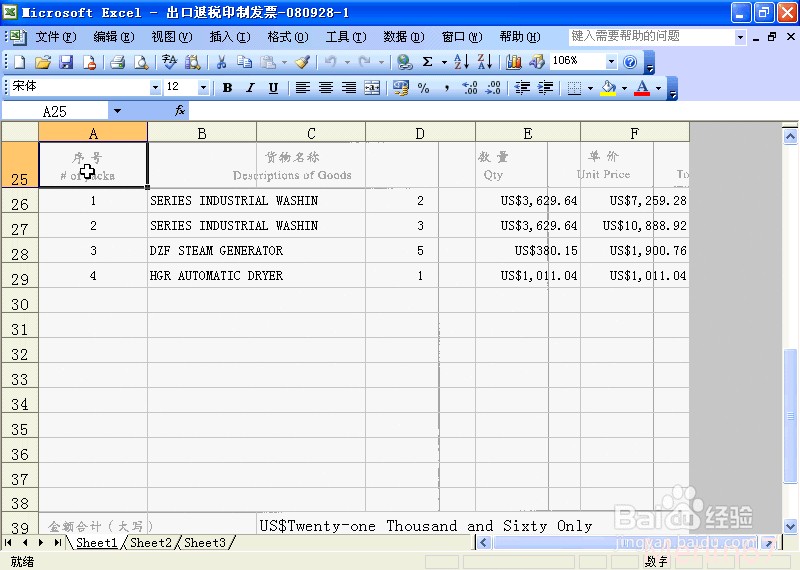Click the vertical scrollbar thumb
Image resolution: width=800 pixels, height=570 pixels.
[x=790, y=416]
